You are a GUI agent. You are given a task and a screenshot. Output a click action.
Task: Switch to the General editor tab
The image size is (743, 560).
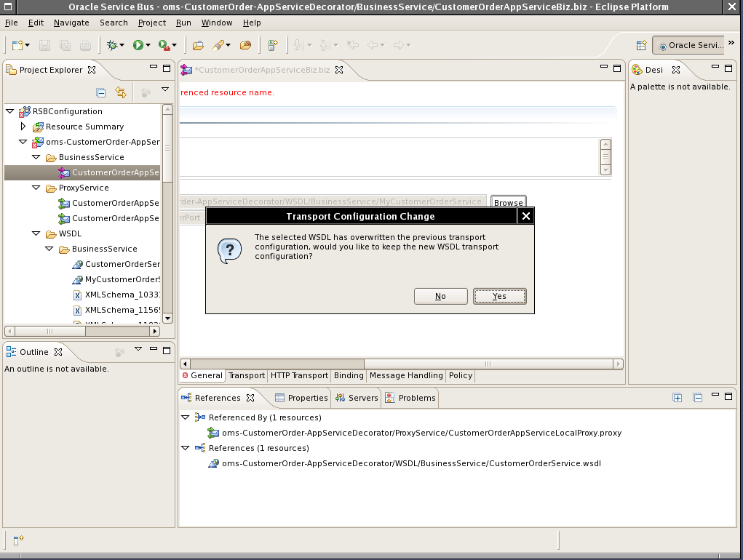click(x=202, y=375)
